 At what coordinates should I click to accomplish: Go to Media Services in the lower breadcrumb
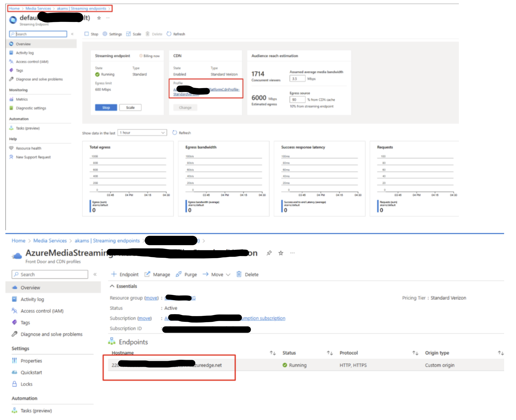pyautogui.click(x=50, y=241)
